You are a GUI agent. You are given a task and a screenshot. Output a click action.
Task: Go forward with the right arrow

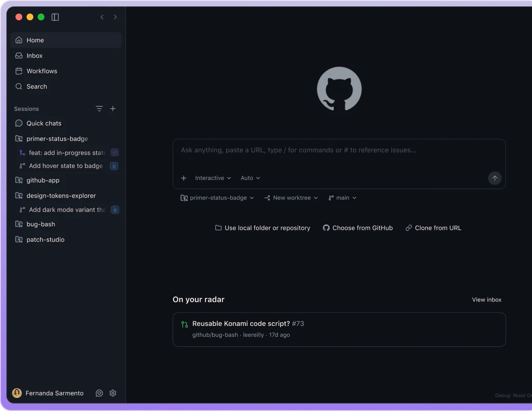[115, 17]
